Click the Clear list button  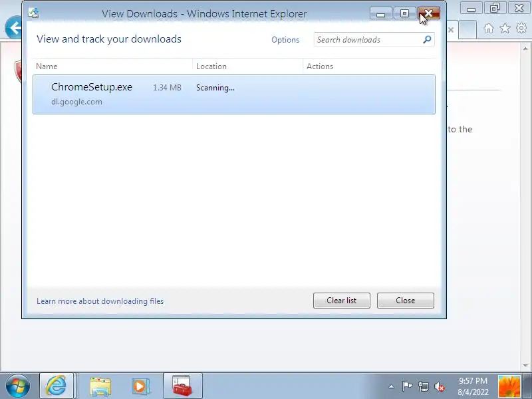342,301
